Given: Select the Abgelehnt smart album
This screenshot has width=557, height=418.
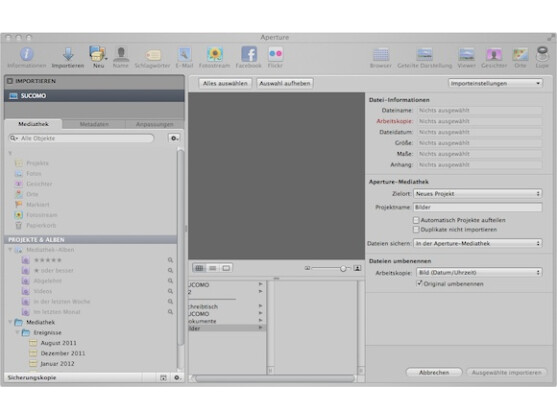Looking at the screenshot, I should coord(48,281).
